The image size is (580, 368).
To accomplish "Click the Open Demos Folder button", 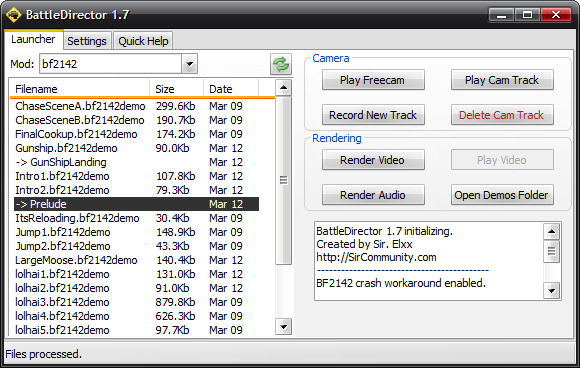I will (x=502, y=195).
